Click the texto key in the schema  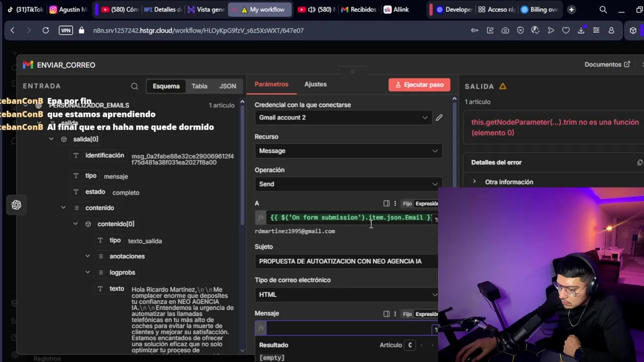click(x=117, y=288)
